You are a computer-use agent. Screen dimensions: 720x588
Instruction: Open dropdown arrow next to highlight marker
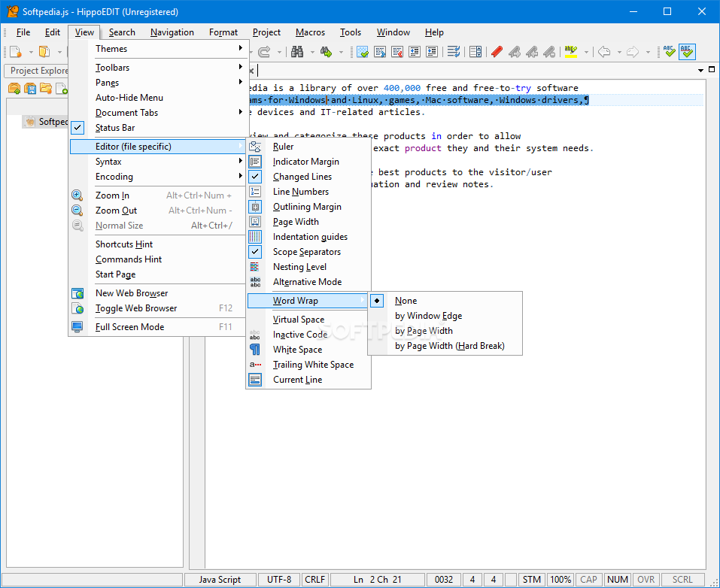(586, 53)
